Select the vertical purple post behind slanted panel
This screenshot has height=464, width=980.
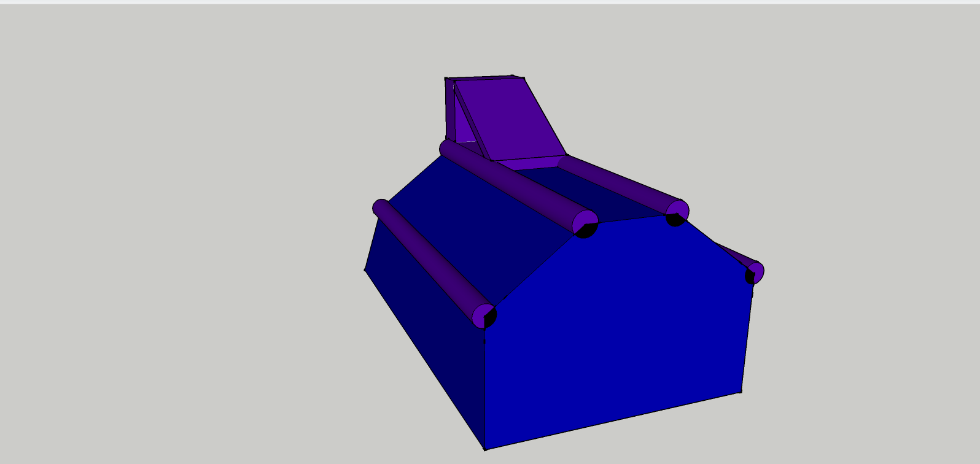pyautogui.click(x=449, y=110)
